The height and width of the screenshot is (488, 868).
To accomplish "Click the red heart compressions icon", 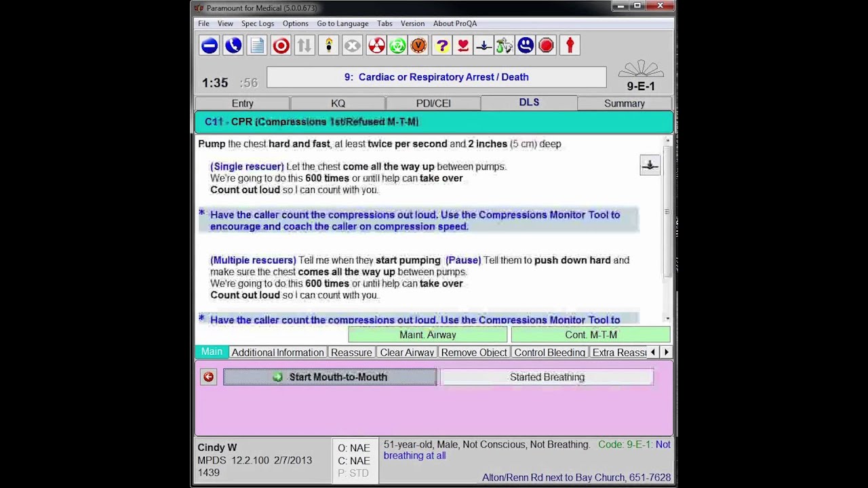I will pos(463,45).
